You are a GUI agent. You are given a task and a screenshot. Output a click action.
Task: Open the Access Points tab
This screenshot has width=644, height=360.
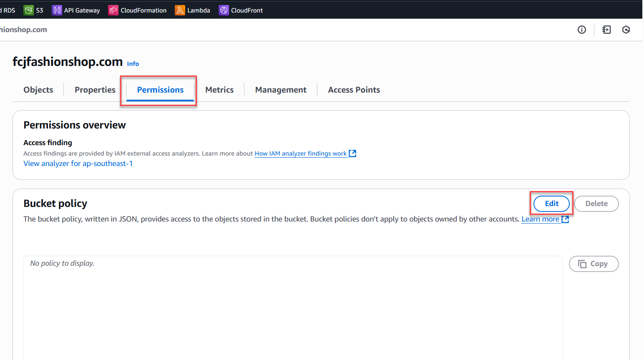354,90
